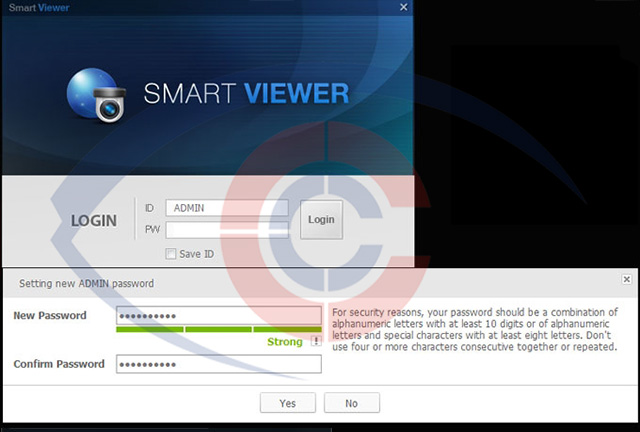Click the Login button
Screen dimensions: 640x432
[321, 220]
